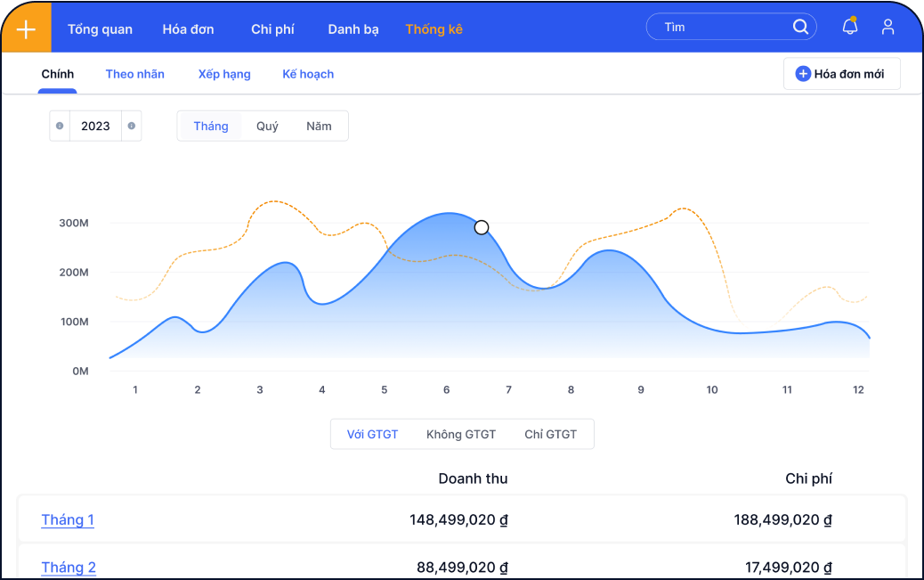Select the Với GTGT filter
This screenshot has width=924, height=580.
point(372,435)
